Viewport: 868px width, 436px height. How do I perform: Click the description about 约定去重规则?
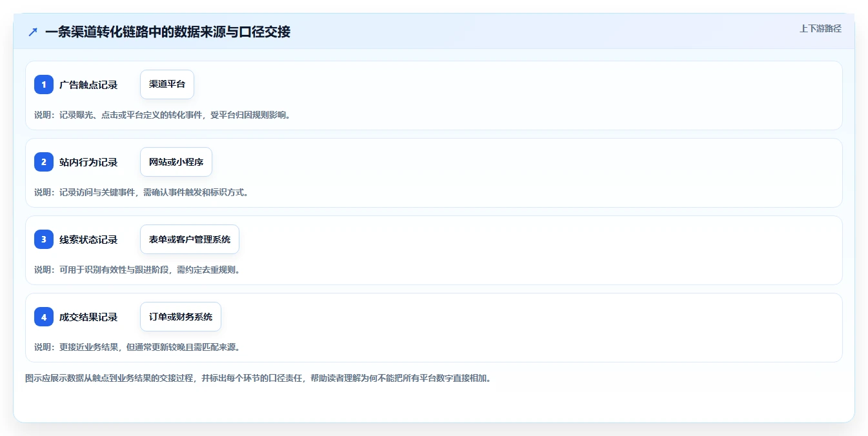pyautogui.click(x=137, y=270)
